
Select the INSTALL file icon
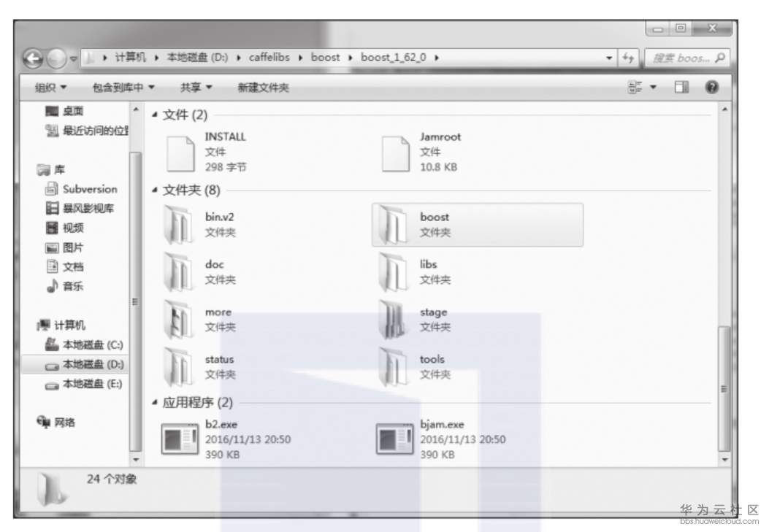(180, 154)
